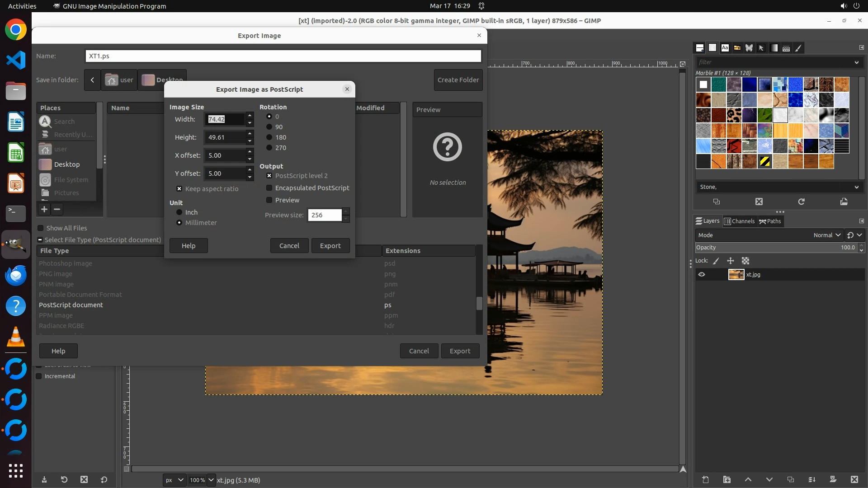This screenshot has width=868, height=488.
Task: Collapse the Select File Type expander
Action: coord(40,240)
